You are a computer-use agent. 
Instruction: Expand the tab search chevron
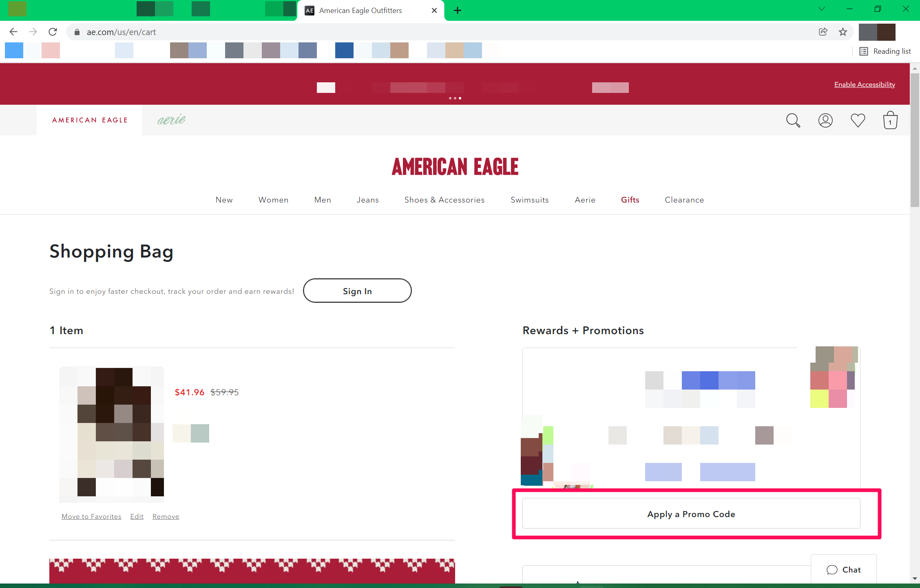(822, 9)
